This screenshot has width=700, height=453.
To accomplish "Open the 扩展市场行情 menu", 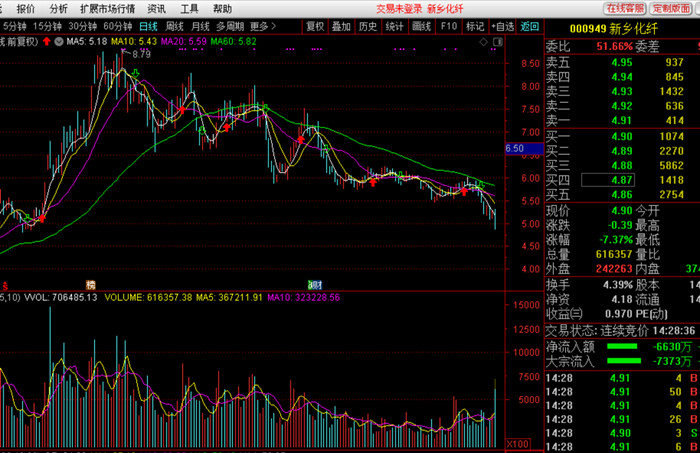I will click(107, 8).
